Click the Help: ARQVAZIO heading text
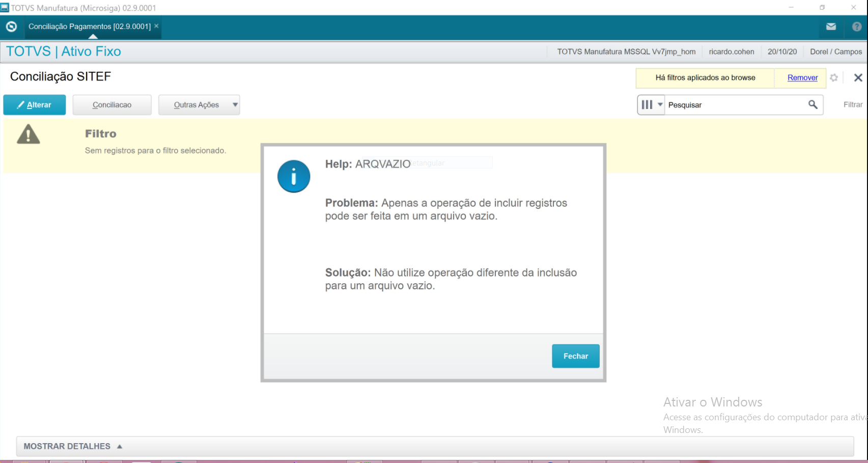868x463 pixels. [368, 164]
